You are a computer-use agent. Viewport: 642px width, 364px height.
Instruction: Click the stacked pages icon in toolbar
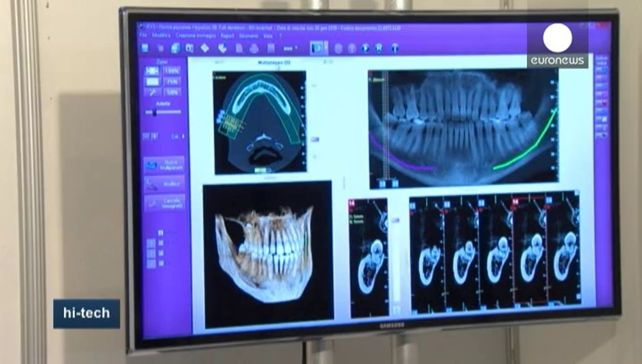pyautogui.click(x=175, y=48)
